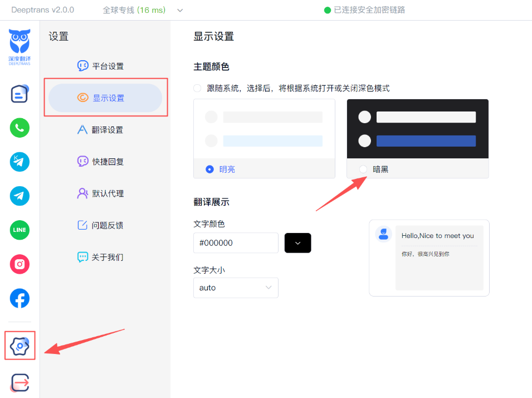Click the Deeptrans v2.0.0 title text
The image size is (532, 398).
pos(43,10)
